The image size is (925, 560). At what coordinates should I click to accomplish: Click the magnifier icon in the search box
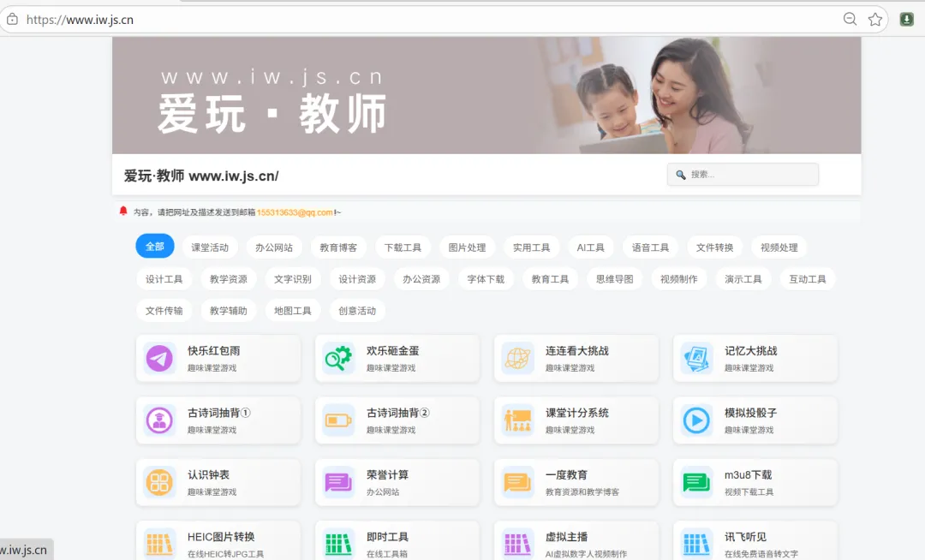[680, 175]
